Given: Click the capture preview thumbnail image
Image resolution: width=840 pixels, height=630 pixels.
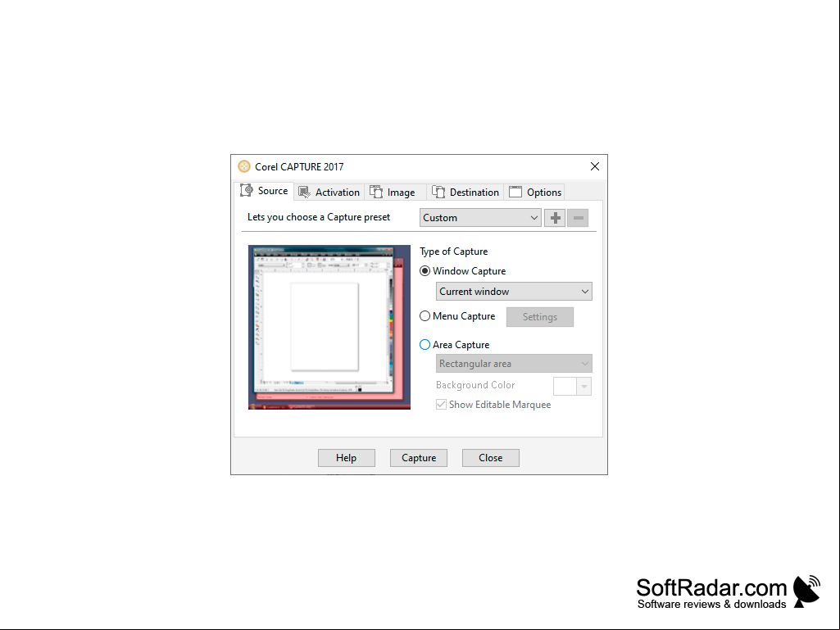Looking at the screenshot, I should [329, 328].
